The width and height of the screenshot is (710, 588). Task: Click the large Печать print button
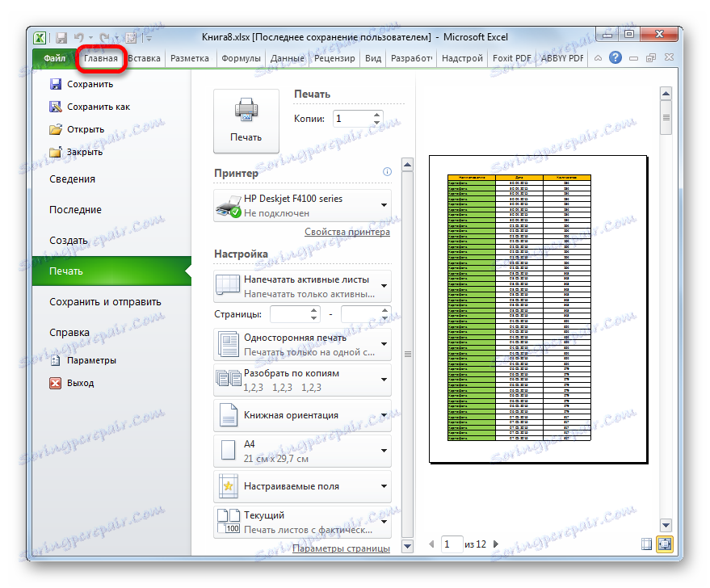tap(246, 120)
